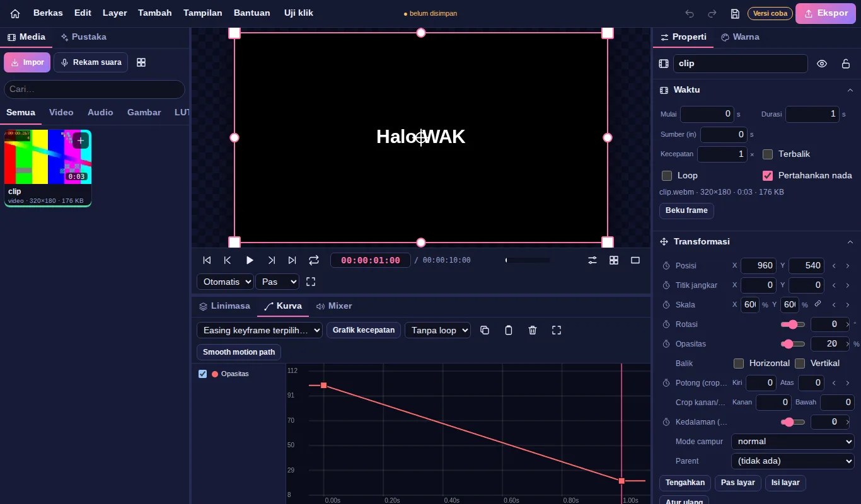Screen dimensions: 861x504
Task: Switch to the Mixer tab
Action: click(334, 306)
